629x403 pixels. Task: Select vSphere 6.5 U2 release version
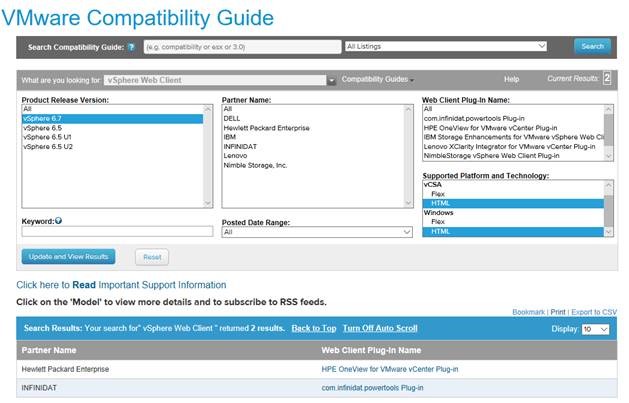click(112, 147)
